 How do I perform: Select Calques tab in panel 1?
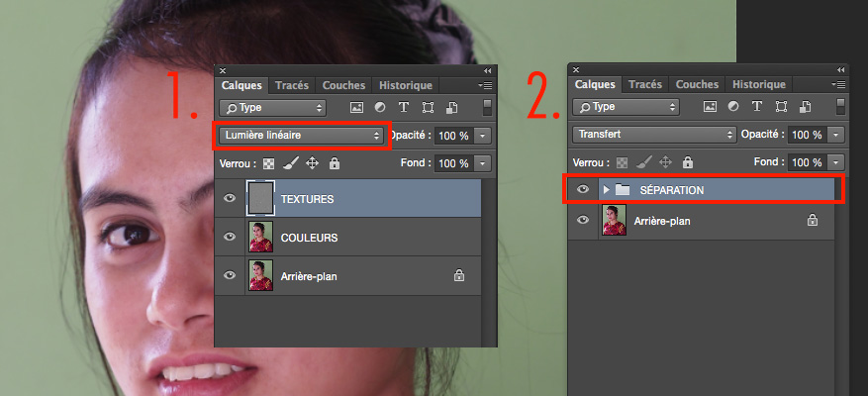(241, 85)
